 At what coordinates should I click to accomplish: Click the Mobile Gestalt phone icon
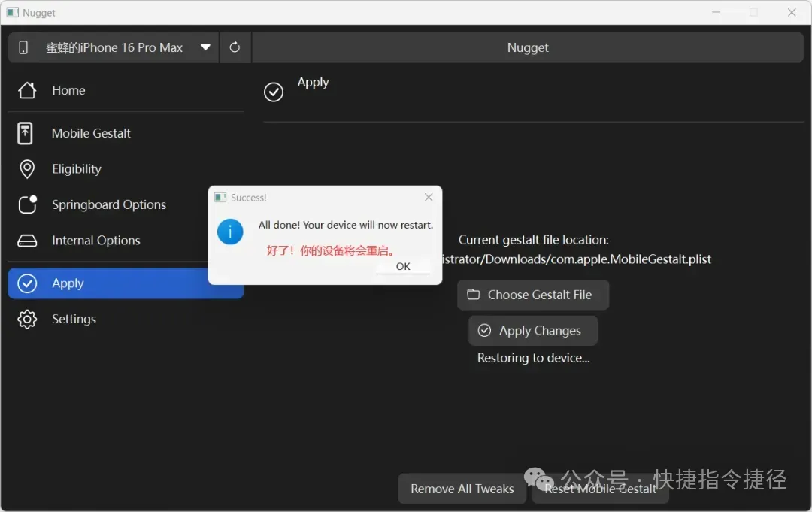click(25, 134)
